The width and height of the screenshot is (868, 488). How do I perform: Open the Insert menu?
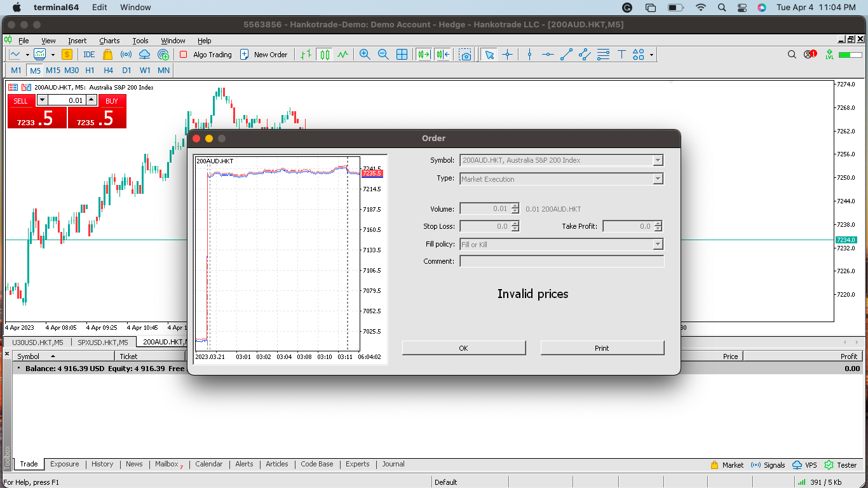click(78, 41)
